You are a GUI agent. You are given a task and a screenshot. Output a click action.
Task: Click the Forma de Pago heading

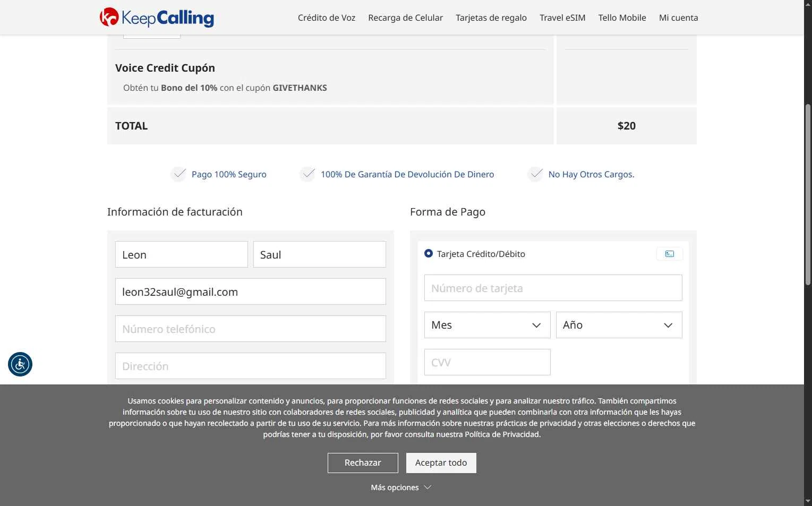(x=448, y=212)
